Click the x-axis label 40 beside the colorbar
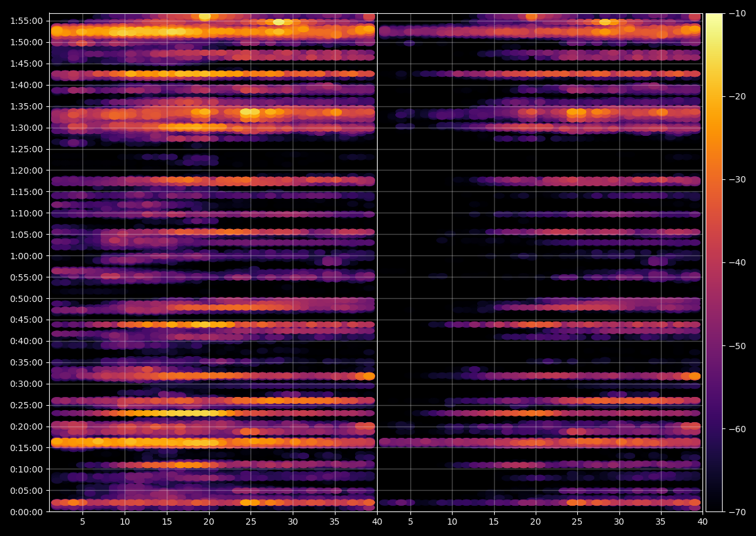The width and height of the screenshot is (756, 536). click(702, 522)
